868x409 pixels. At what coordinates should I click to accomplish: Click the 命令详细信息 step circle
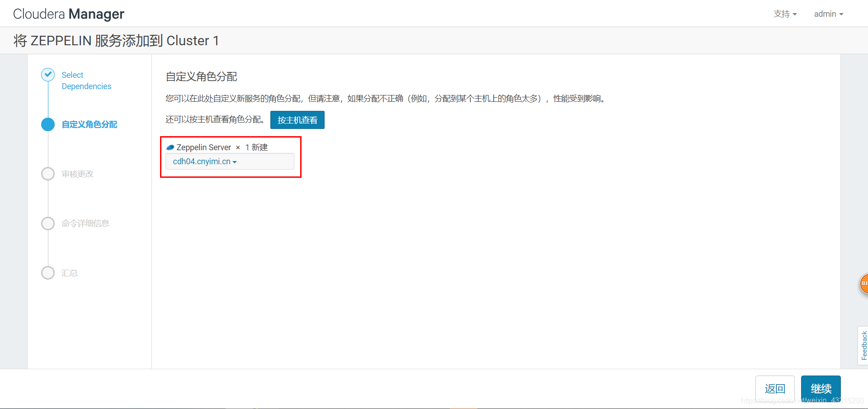coord(48,224)
